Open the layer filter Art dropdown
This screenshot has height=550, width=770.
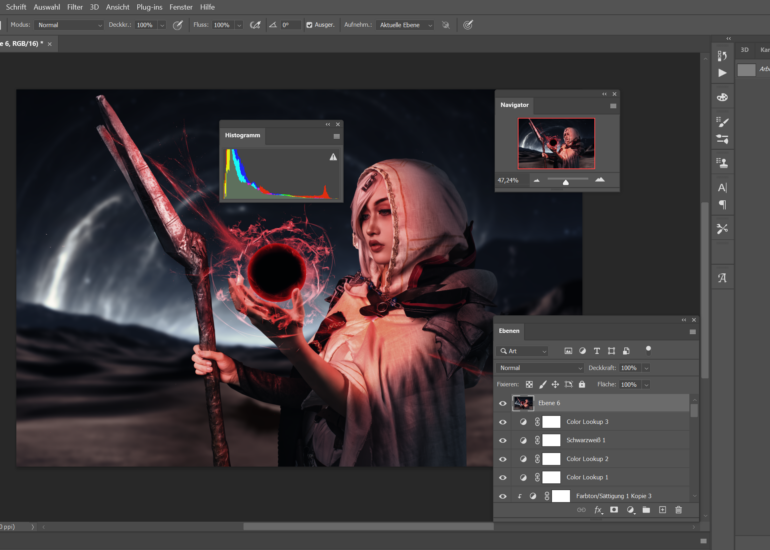pos(523,351)
